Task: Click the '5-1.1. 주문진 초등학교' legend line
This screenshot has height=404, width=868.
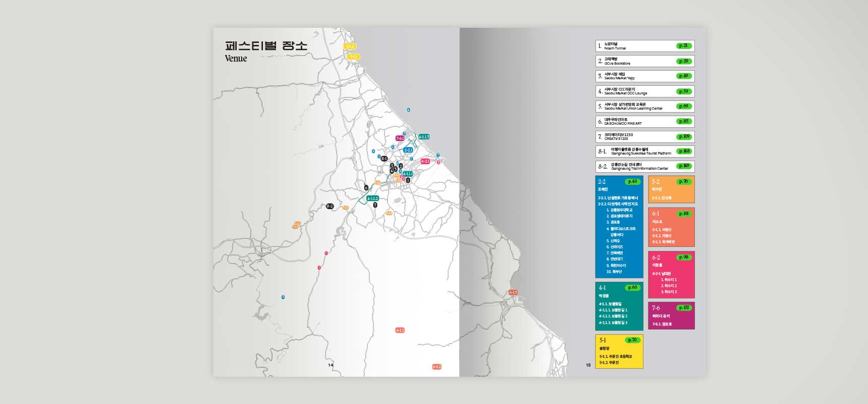Action: pos(615,357)
